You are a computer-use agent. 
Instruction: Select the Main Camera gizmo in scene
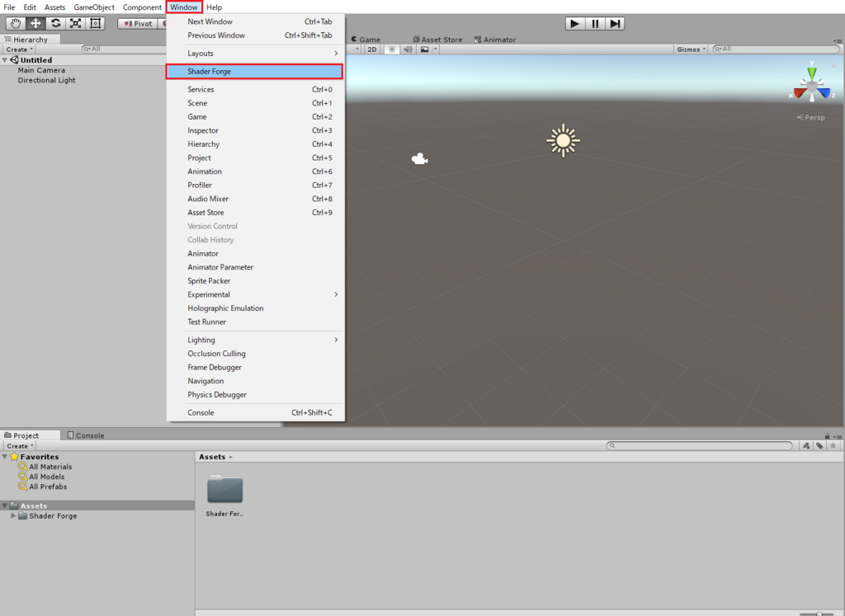click(x=419, y=159)
